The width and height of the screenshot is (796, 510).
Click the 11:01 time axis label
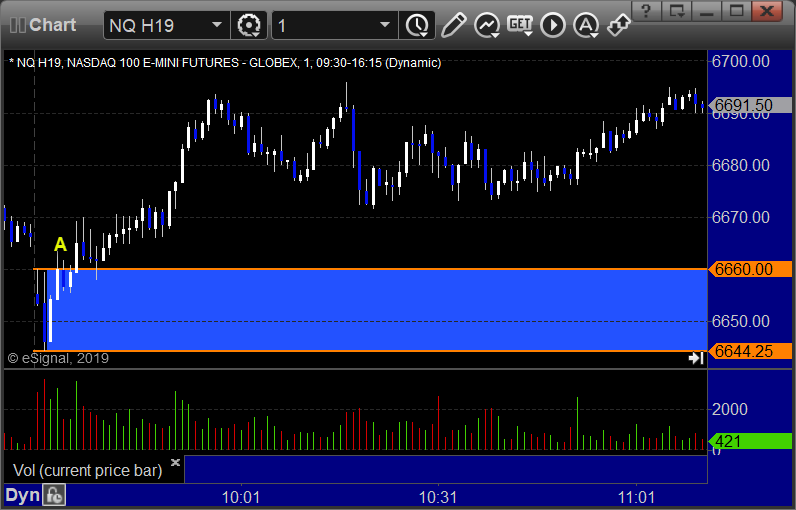point(637,497)
